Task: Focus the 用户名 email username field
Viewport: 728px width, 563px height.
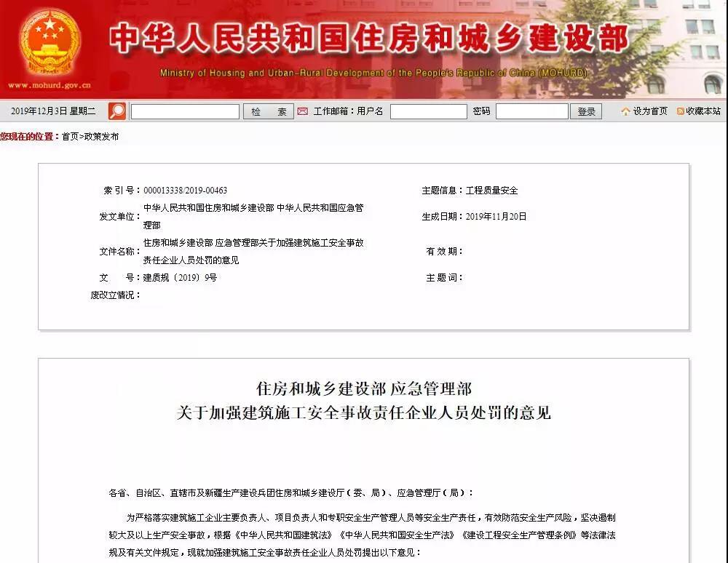Action: (429, 111)
